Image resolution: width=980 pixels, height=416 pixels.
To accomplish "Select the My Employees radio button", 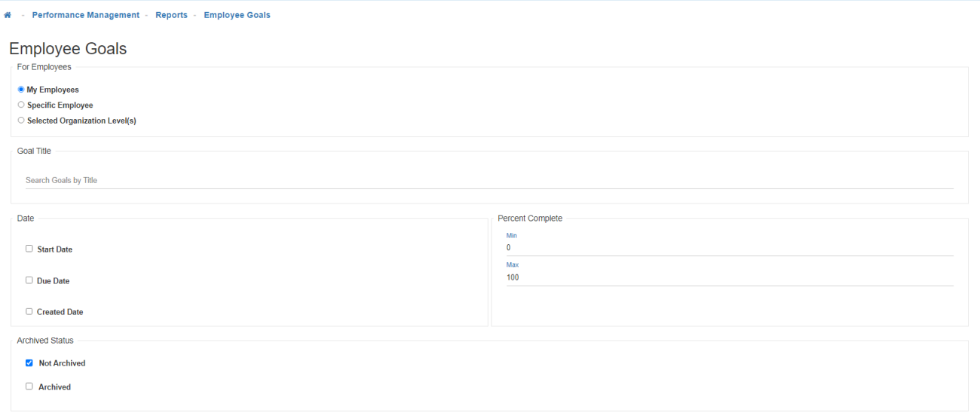I will coord(21,90).
